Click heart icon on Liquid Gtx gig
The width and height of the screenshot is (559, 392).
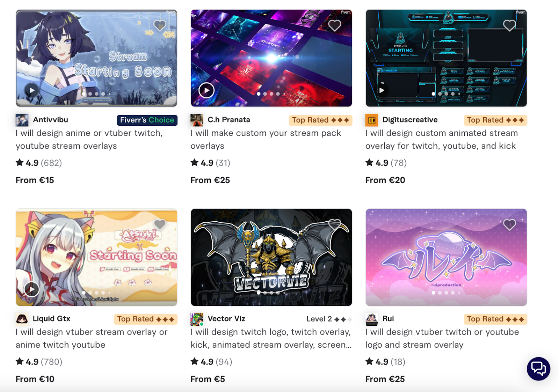point(160,224)
